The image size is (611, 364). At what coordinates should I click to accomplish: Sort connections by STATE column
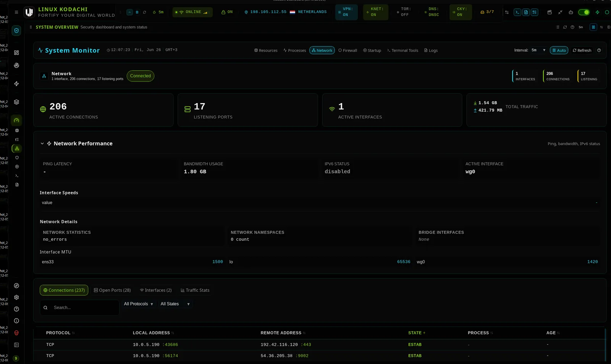click(417, 333)
